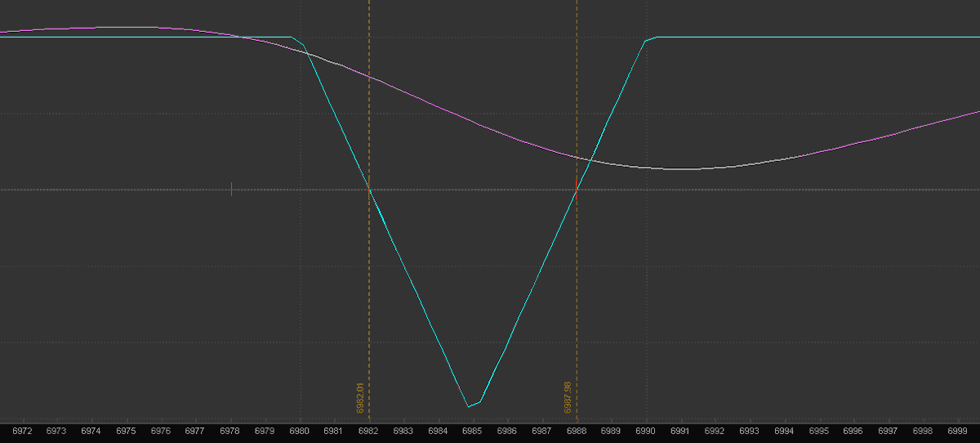Image resolution: width=980 pixels, height=443 pixels.
Task: Pick the cyan curve's lowest vertex
Action: (469, 405)
